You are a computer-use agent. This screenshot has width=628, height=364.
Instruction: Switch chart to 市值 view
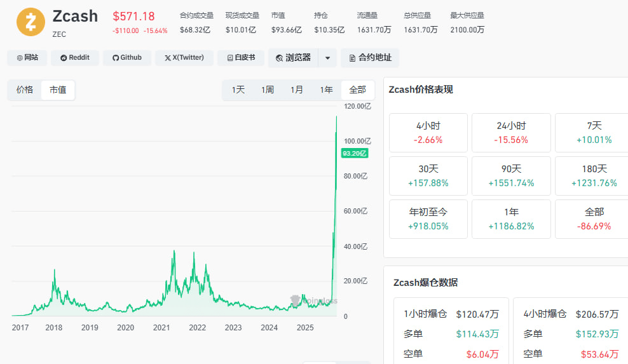58,90
